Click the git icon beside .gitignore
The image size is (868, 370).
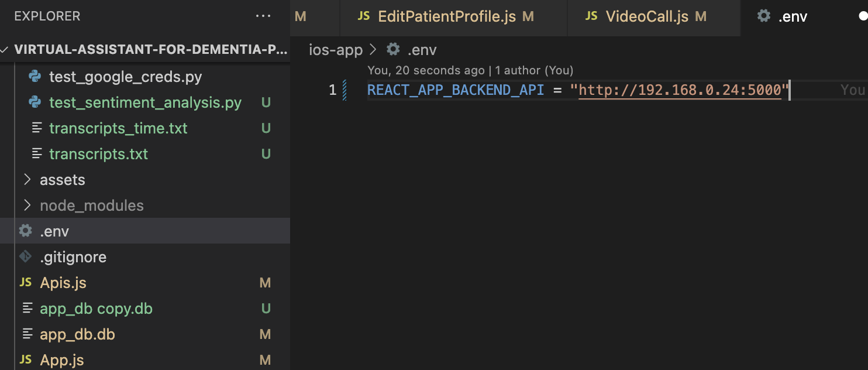(26, 257)
